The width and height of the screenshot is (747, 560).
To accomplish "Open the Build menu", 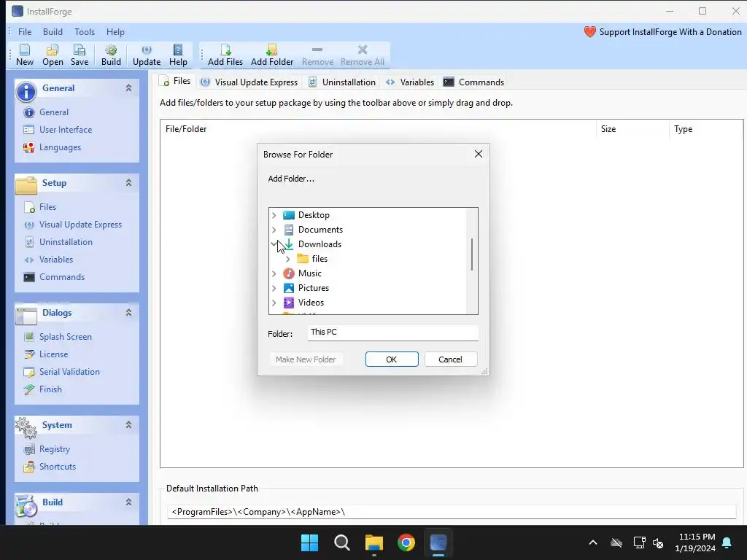I will click(53, 32).
